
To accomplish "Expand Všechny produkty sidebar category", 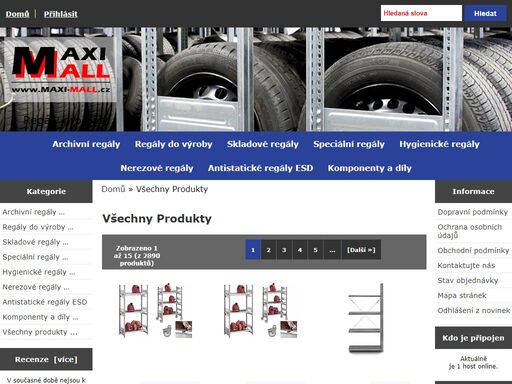I will (x=40, y=332).
